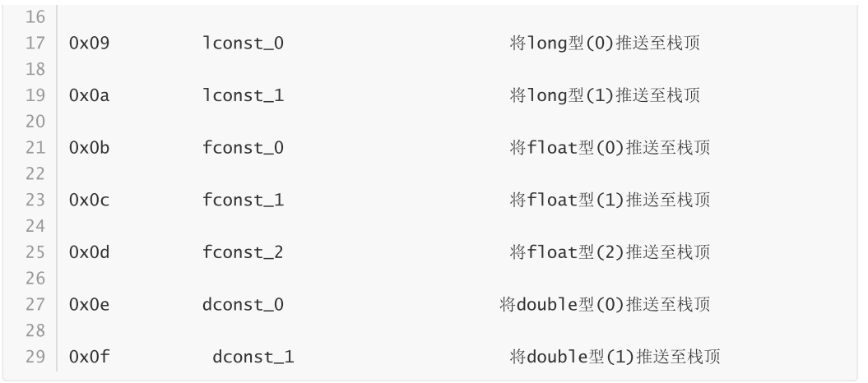Viewport: 868px width, 383px height.
Task: Click the description for float型(2)
Action: click(610, 252)
